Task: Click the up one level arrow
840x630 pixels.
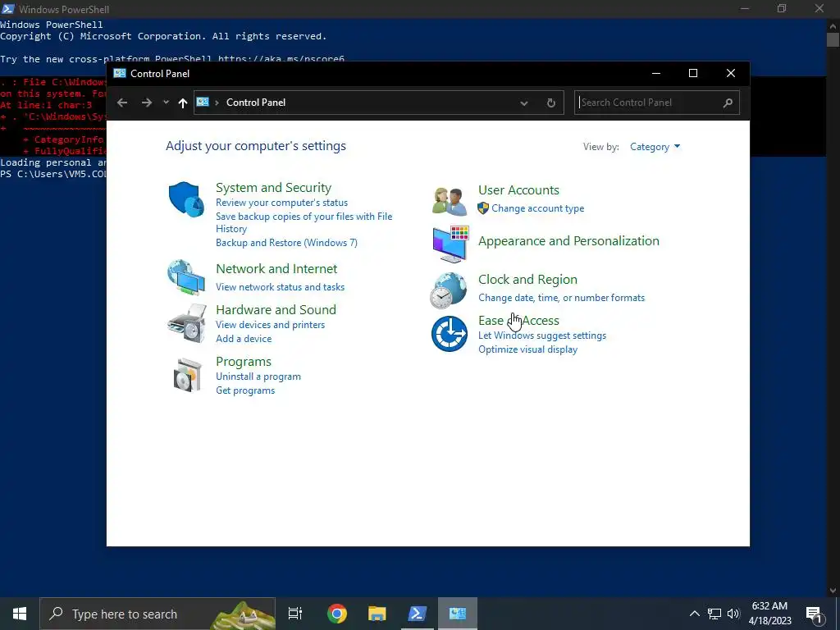Action: tap(183, 103)
